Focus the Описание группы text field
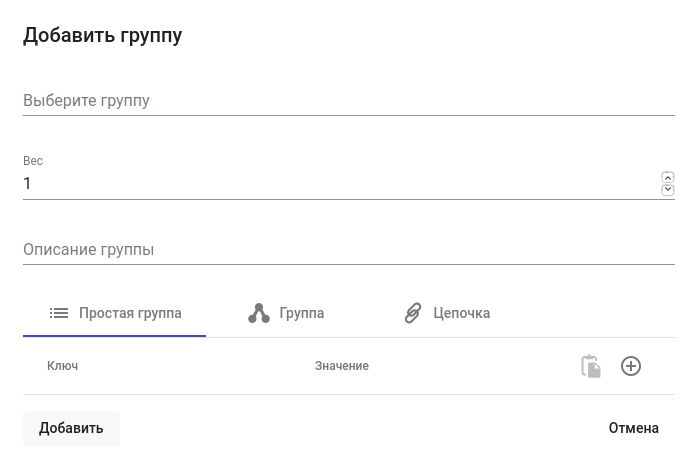This screenshot has width=694, height=456. (348, 249)
